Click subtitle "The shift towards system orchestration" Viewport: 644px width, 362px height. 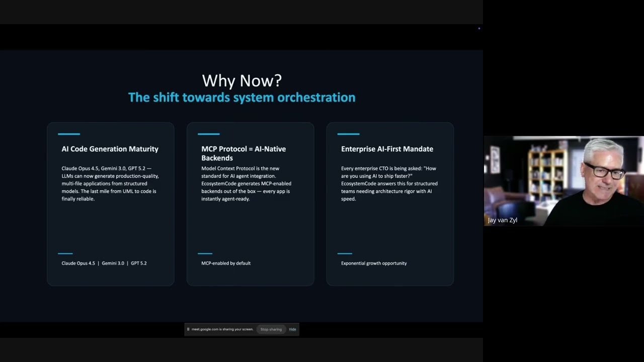[242, 98]
